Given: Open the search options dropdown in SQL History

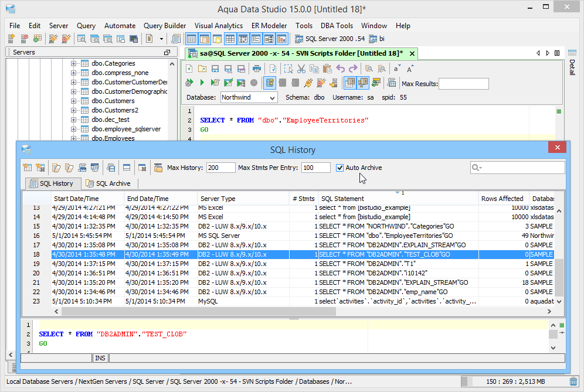Looking at the screenshot, I should coord(477,168).
